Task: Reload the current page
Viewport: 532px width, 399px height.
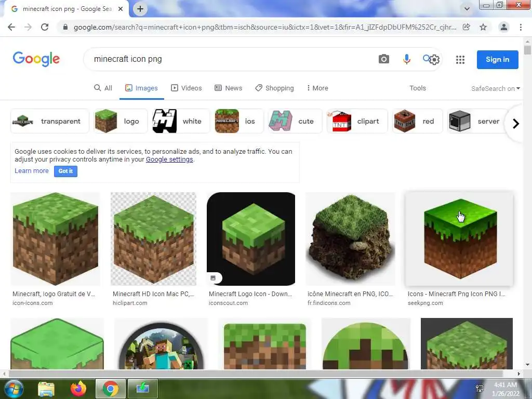Action: (45, 27)
